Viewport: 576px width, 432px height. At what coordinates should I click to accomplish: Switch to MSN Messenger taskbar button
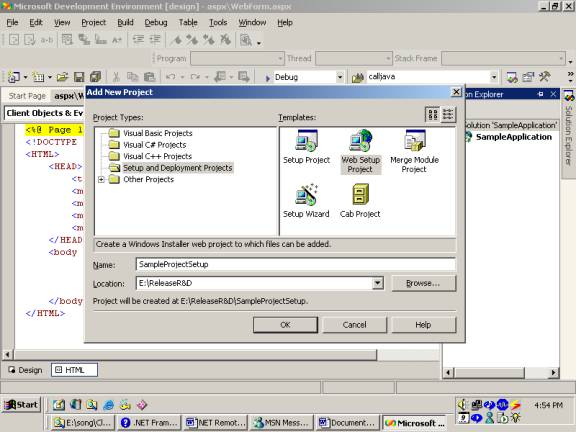[281, 423]
